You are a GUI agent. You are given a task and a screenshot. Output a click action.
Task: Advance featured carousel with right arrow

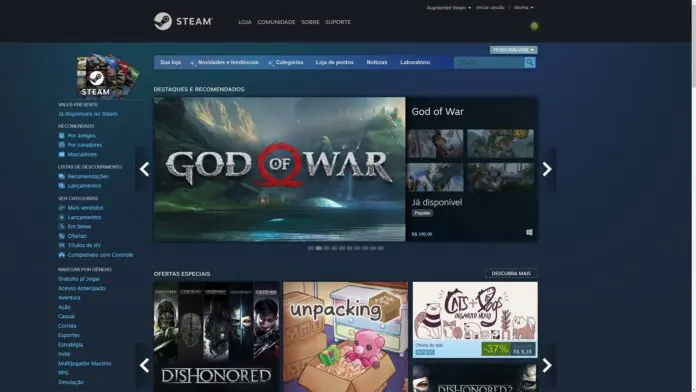(547, 169)
